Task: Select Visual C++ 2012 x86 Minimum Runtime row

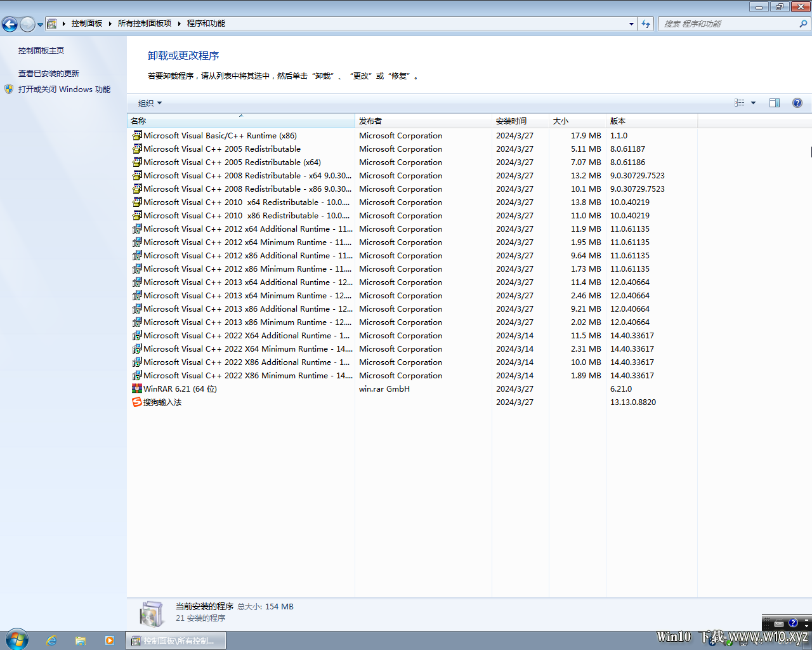Action: tap(412, 269)
